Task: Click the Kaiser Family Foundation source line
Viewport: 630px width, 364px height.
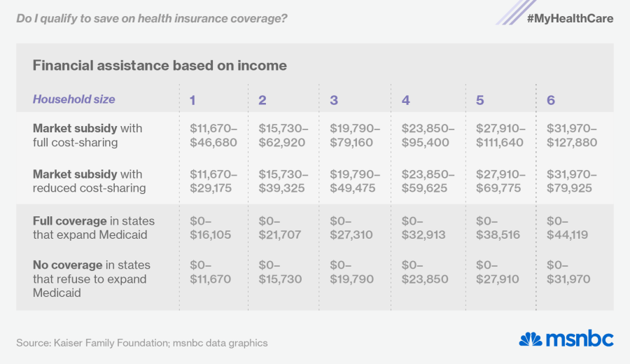Action: [142, 343]
